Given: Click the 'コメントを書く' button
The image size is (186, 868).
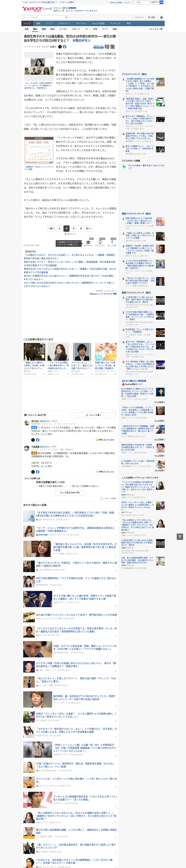Looking at the screenshot, I should 93,415.
